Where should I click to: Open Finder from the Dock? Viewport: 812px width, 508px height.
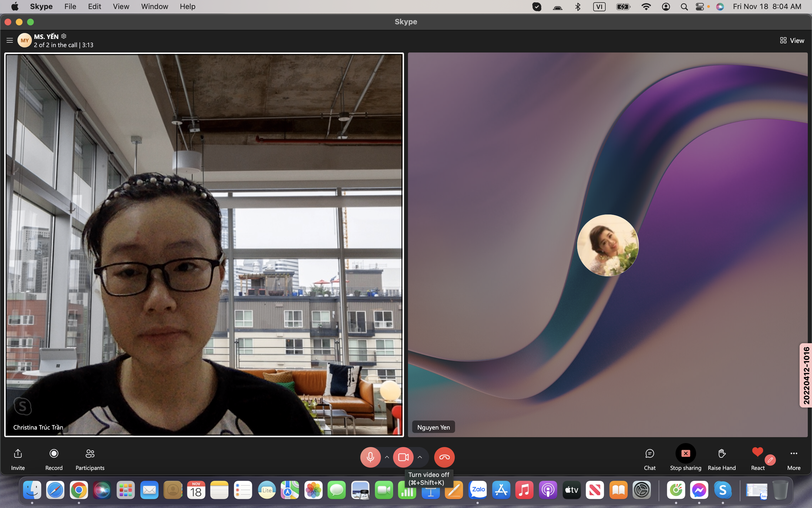(32, 491)
